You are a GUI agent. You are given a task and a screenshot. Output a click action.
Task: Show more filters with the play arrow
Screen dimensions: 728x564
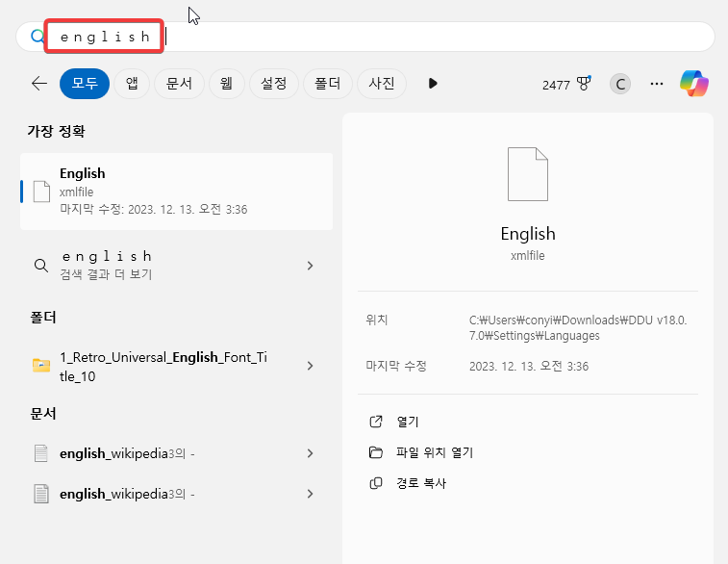[433, 84]
